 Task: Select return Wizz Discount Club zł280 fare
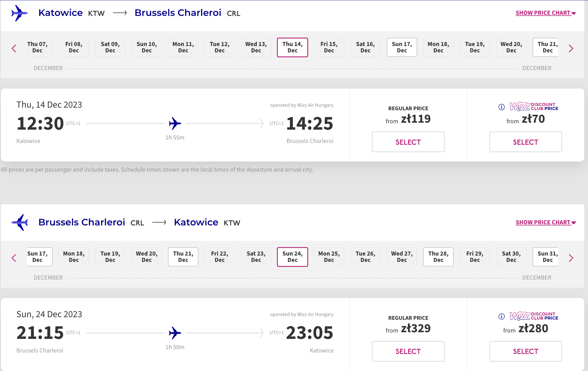[525, 351]
